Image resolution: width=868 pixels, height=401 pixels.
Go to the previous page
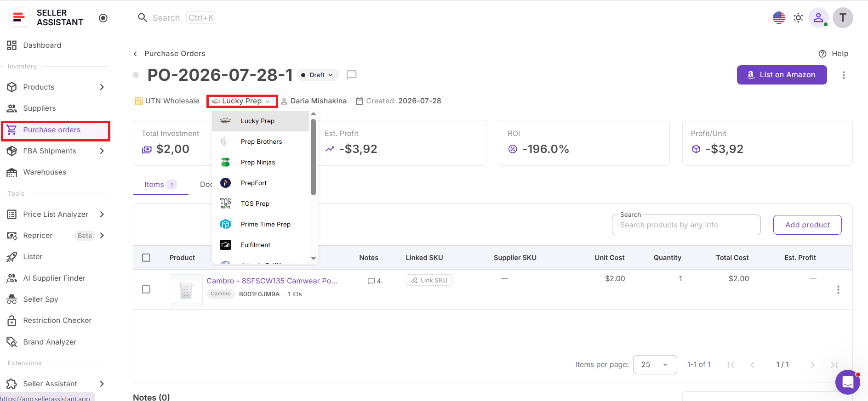click(752, 365)
